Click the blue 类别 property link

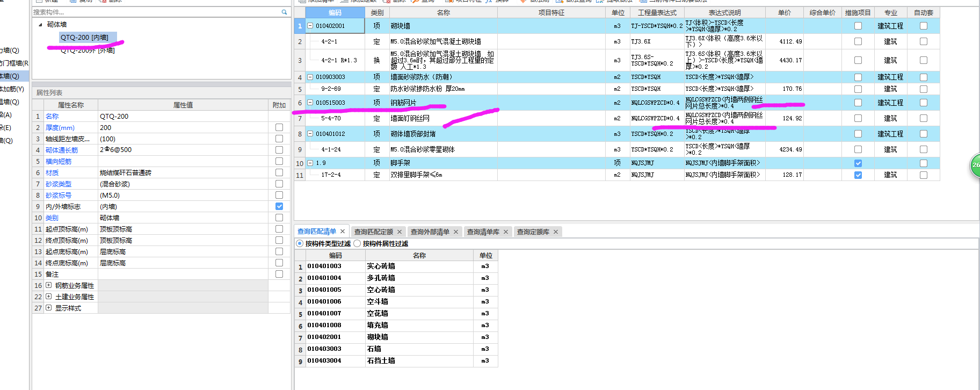click(52, 218)
